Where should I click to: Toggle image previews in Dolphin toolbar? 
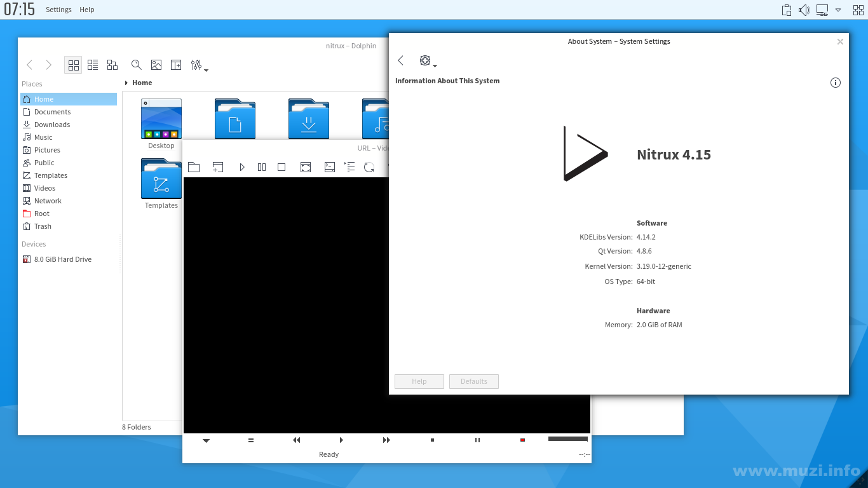(156, 65)
